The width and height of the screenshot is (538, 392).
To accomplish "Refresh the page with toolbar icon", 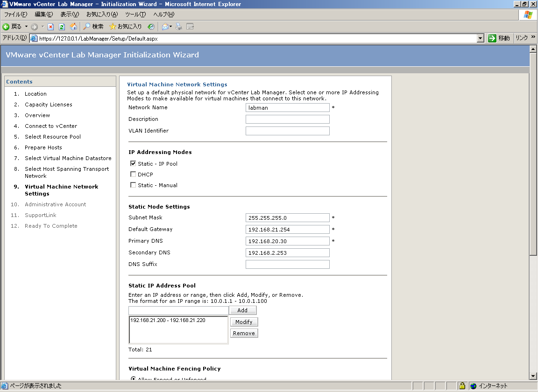I will point(62,27).
